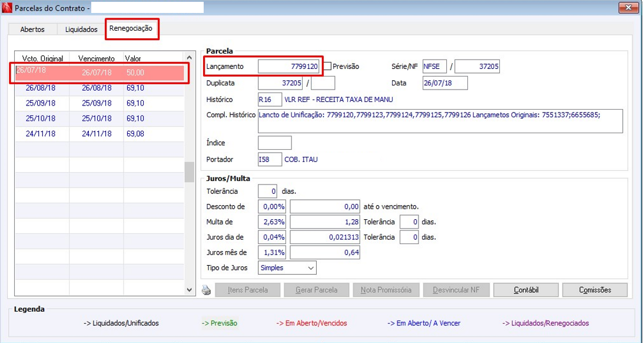Click the list scroll down arrow
644x343 pixels.
(x=189, y=289)
